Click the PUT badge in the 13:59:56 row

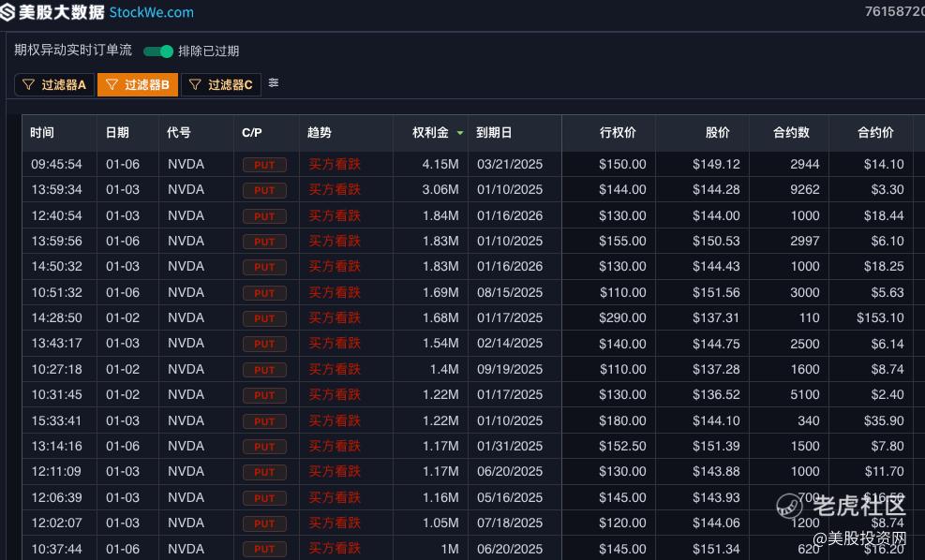(x=264, y=242)
